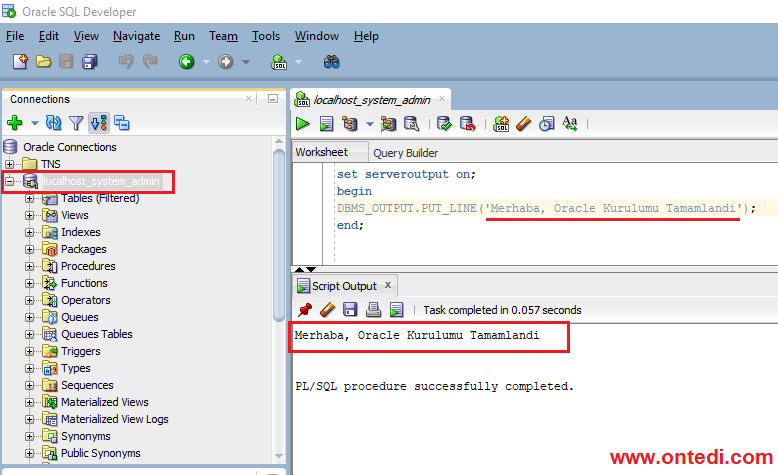Viewport: 778px width, 475px height.
Task: Pin the Script Output with pin icon
Action: pyautogui.click(x=305, y=310)
